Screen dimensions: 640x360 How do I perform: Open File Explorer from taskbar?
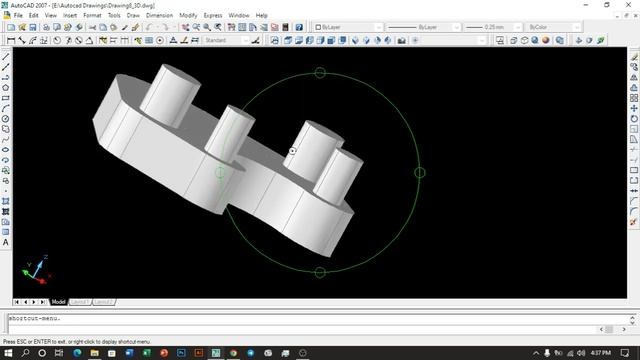(x=94, y=353)
